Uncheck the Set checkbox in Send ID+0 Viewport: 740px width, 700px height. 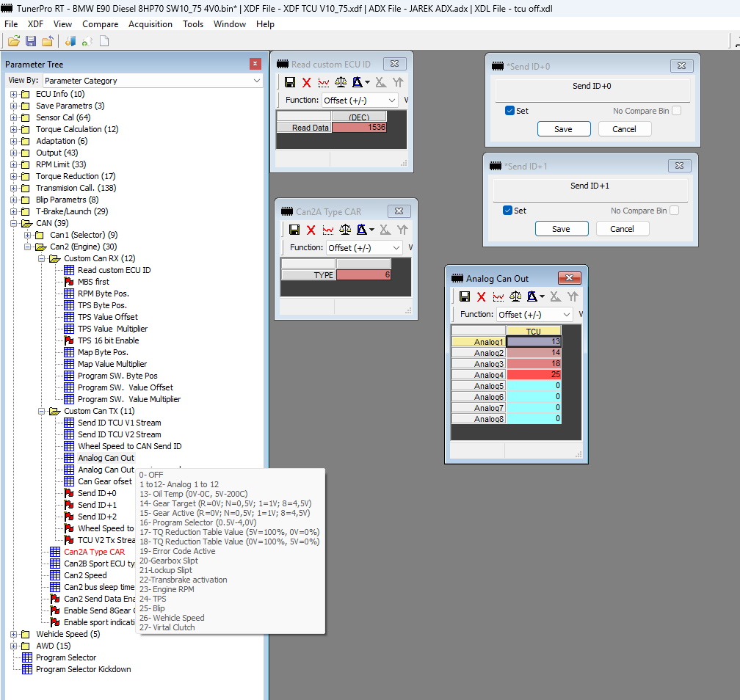coord(509,111)
